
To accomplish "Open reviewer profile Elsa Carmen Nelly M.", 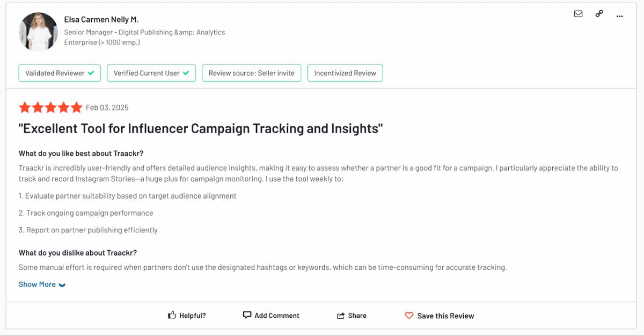I will coord(101,19).
